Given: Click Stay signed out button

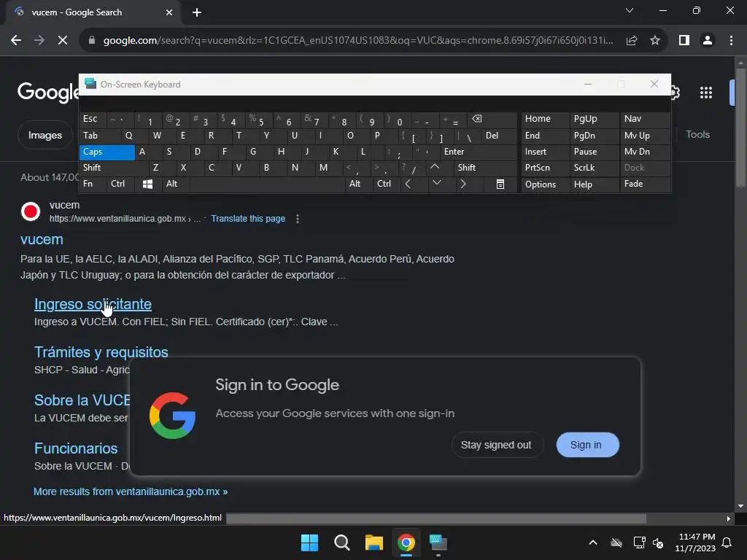Looking at the screenshot, I should point(496,445).
